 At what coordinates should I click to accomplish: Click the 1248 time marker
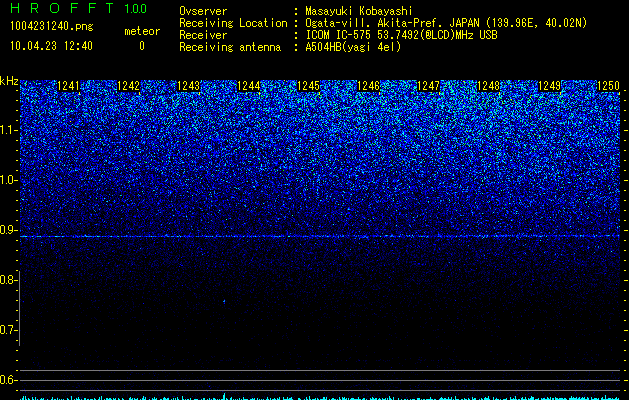[x=489, y=86]
